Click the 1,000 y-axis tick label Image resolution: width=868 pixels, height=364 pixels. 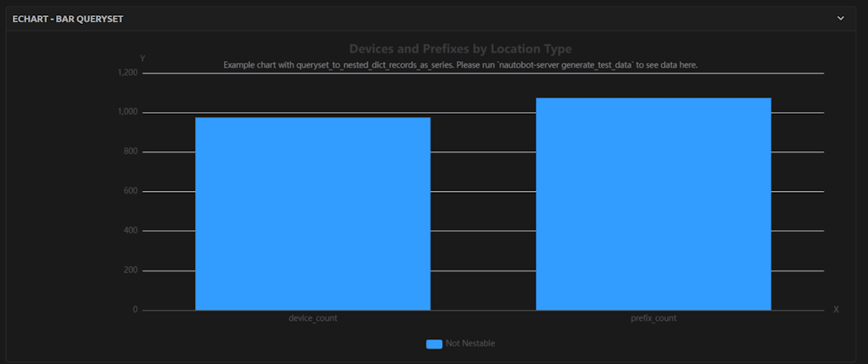[128, 112]
